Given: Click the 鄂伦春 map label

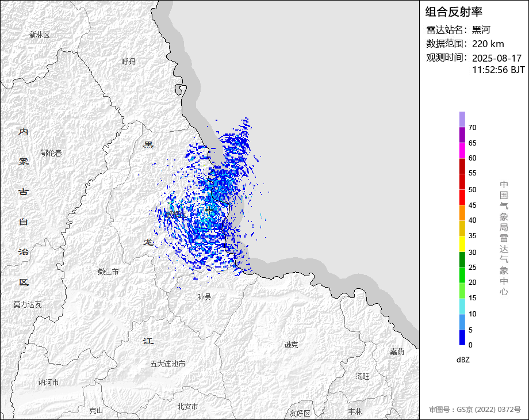Looking at the screenshot, I should click(x=52, y=153).
